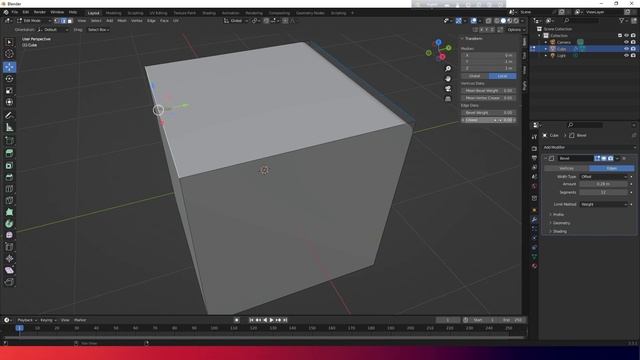Open the Modifier properties wrench tab
This screenshot has height=360, width=640.
click(x=534, y=219)
